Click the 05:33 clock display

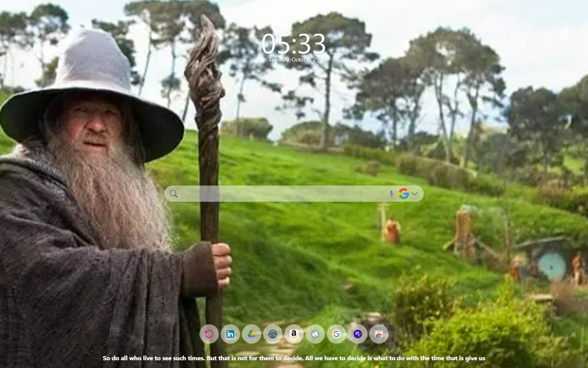tap(294, 44)
